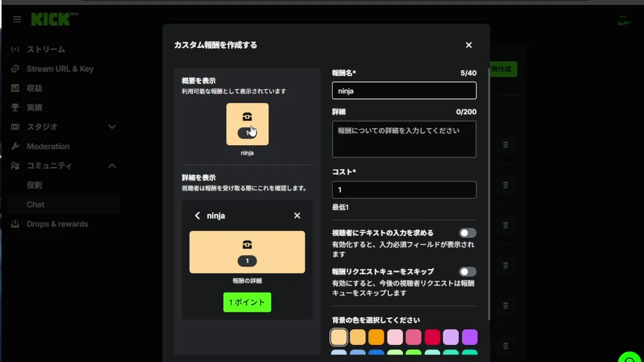Select the light peach background color swatch
Image resolution: width=644 pixels, height=362 pixels.
click(x=339, y=337)
